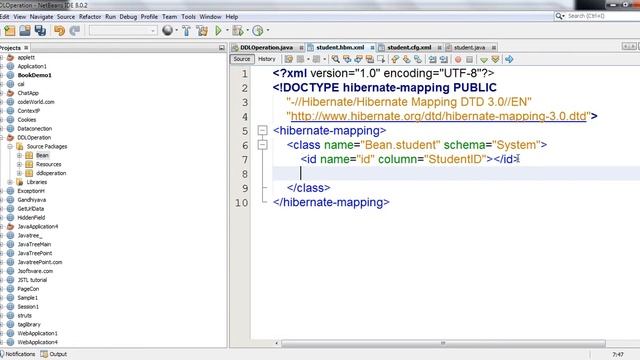Click the Build Project hammer icon
Image resolution: width=640 pixels, height=360 pixels.
186,31
